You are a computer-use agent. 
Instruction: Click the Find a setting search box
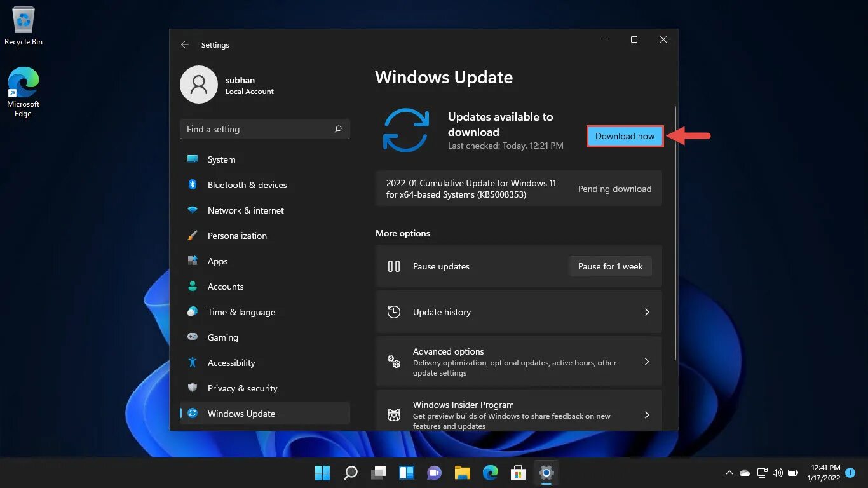pos(265,129)
